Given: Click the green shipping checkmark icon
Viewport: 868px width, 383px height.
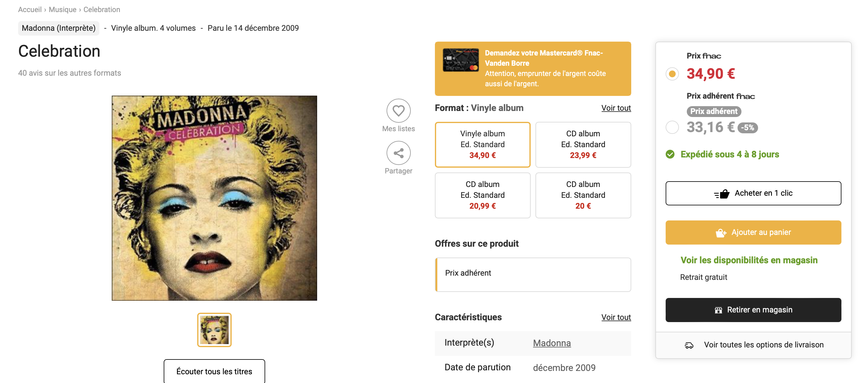Looking at the screenshot, I should click(670, 154).
